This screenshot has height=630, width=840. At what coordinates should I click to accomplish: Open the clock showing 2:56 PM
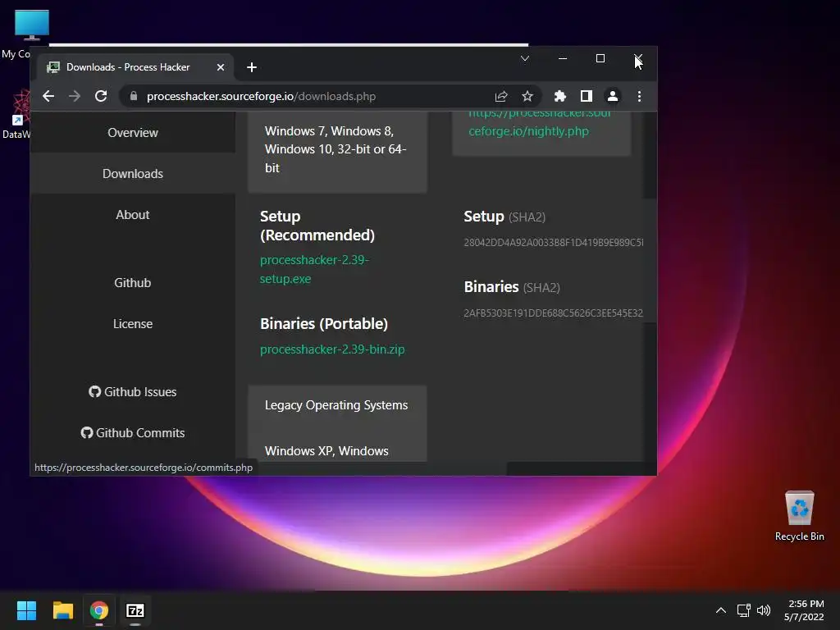804,610
